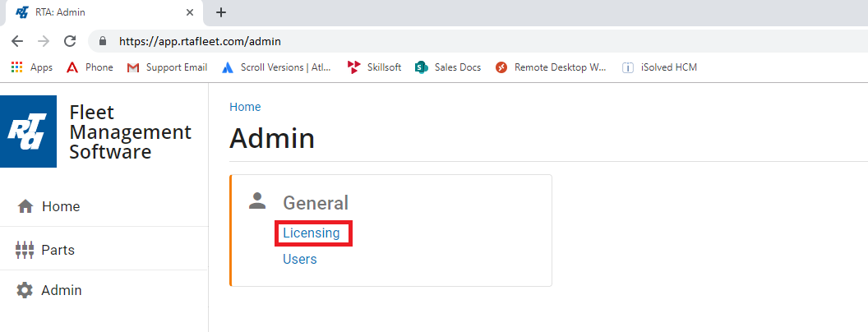The height and width of the screenshot is (332, 868).
Task: Click the Home house icon in sidebar
Action: [x=25, y=206]
